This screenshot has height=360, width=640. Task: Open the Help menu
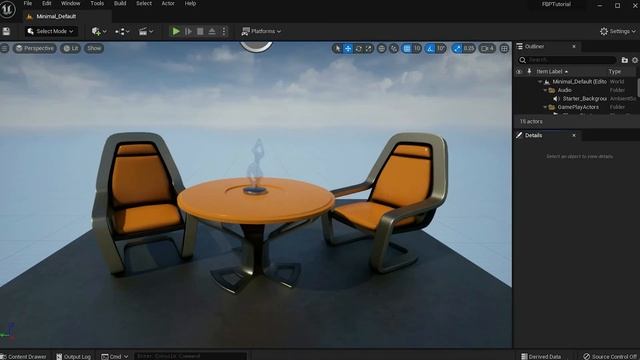tap(190, 4)
